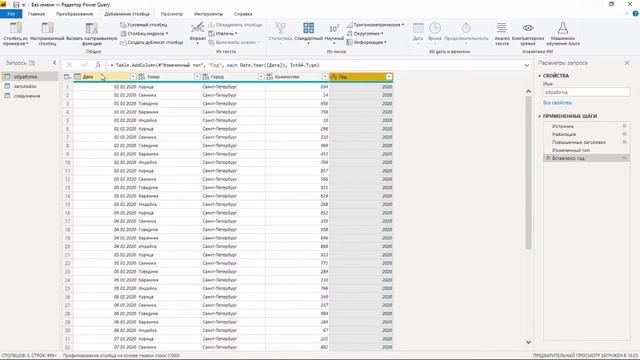Image resolution: width=640 pixels, height=360 pixels.
Task: Open the File tab
Action: click(11, 14)
